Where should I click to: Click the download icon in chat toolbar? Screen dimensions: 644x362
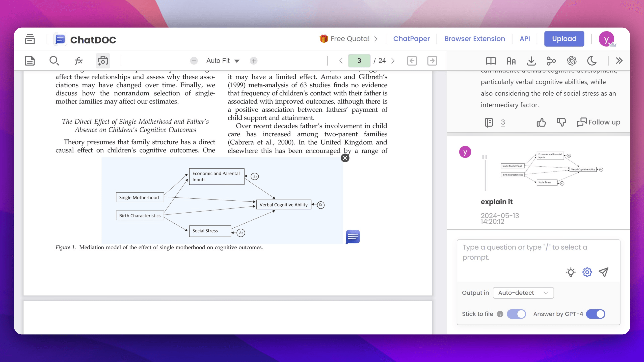click(531, 61)
